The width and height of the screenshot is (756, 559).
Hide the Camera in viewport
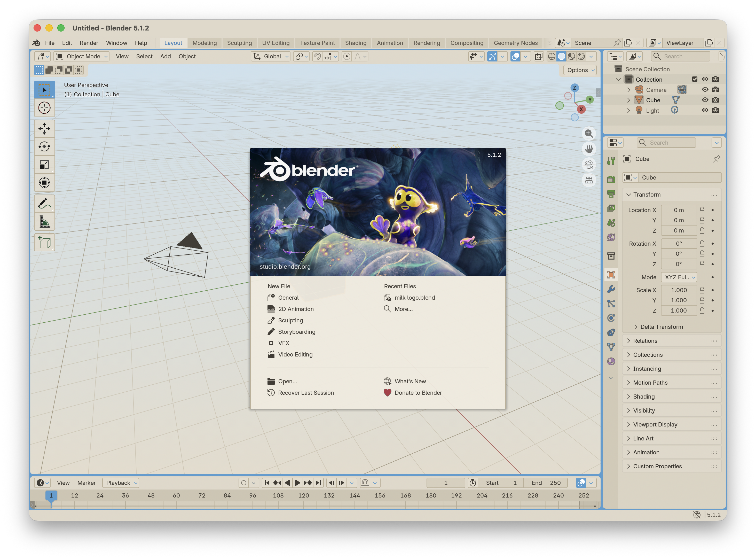tap(705, 90)
